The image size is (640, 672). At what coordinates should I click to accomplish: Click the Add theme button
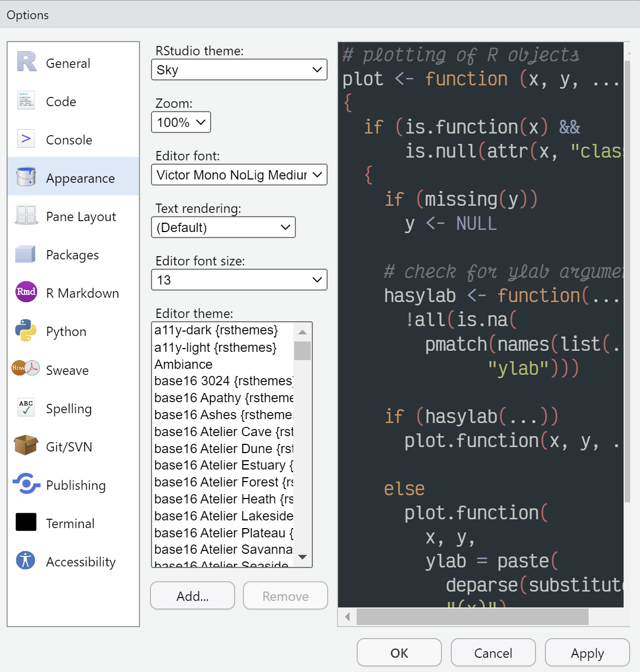point(192,595)
